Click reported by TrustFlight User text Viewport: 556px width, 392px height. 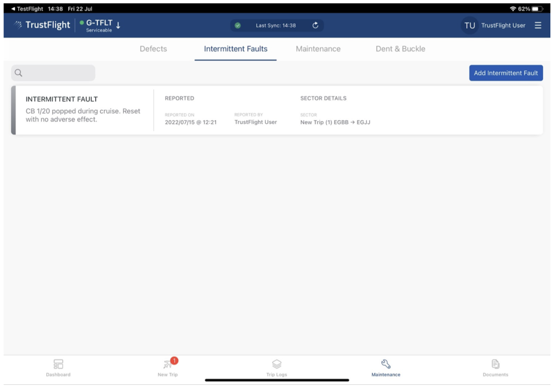tap(255, 122)
